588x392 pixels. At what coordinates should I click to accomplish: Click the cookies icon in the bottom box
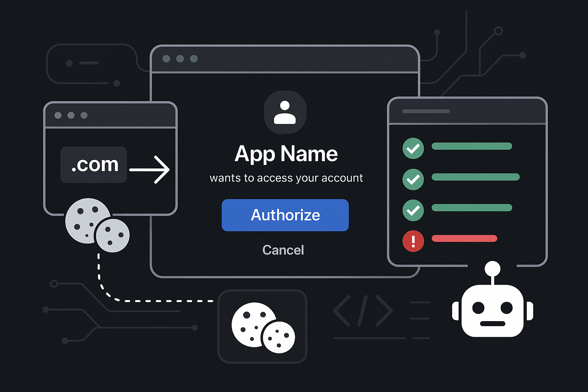263,328
